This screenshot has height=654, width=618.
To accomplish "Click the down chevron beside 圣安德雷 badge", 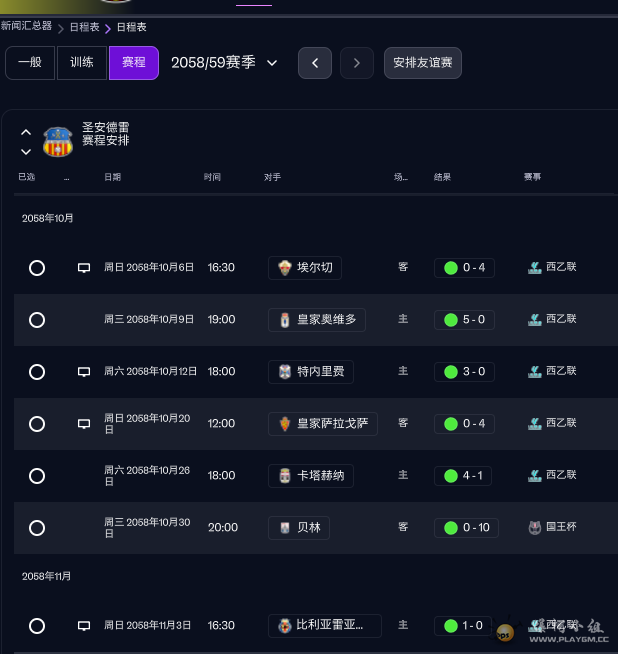I will 26,151.
